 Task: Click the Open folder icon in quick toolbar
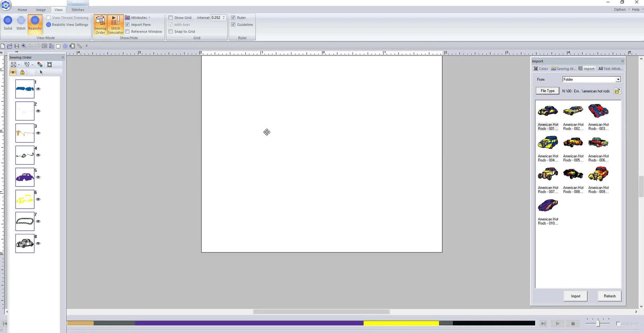pyautogui.click(x=10, y=46)
